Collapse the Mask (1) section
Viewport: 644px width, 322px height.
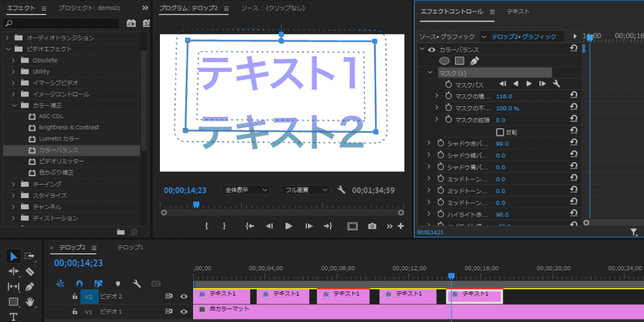point(430,72)
